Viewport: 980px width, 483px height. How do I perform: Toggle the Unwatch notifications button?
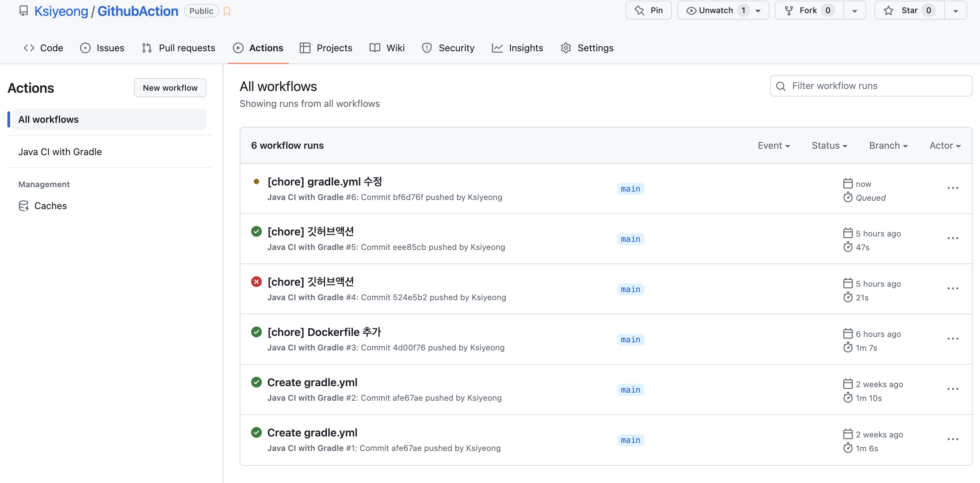[716, 10]
